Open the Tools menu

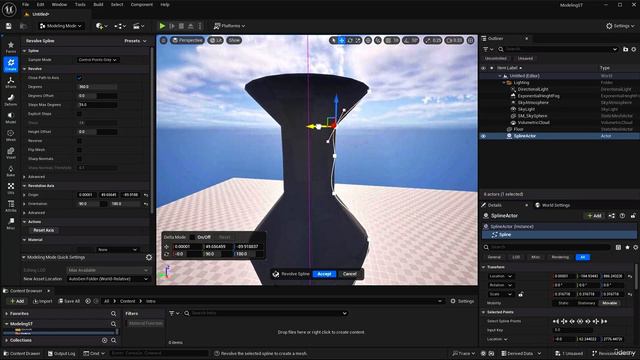80,4
